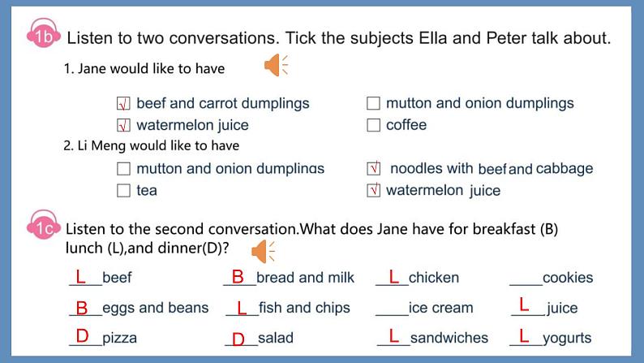Play the 1c audio speaker icon
The image size is (644, 363).
pos(263,252)
